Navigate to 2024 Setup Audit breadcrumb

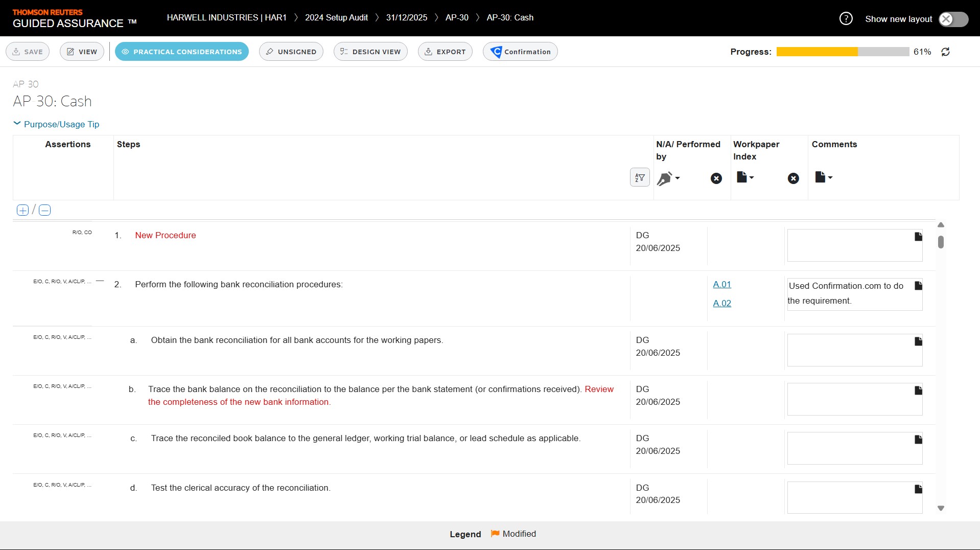[336, 17]
